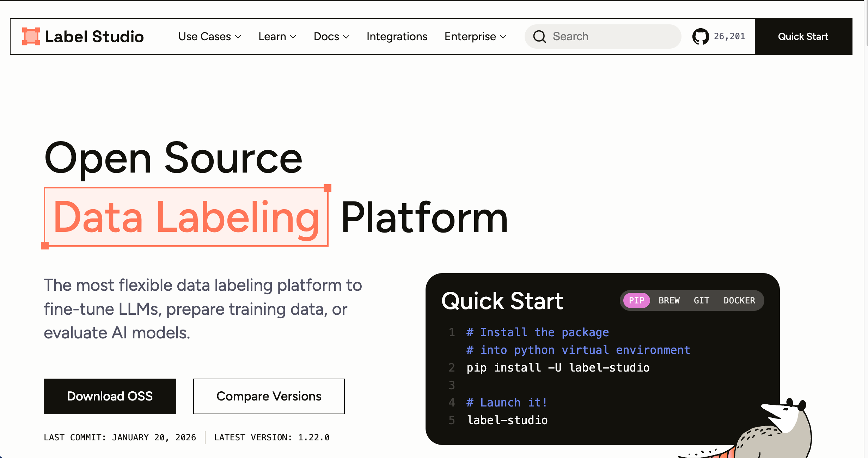The height and width of the screenshot is (458, 868).
Task: Show the GIT install instructions
Action: pyautogui.click(x=701, y=300)
